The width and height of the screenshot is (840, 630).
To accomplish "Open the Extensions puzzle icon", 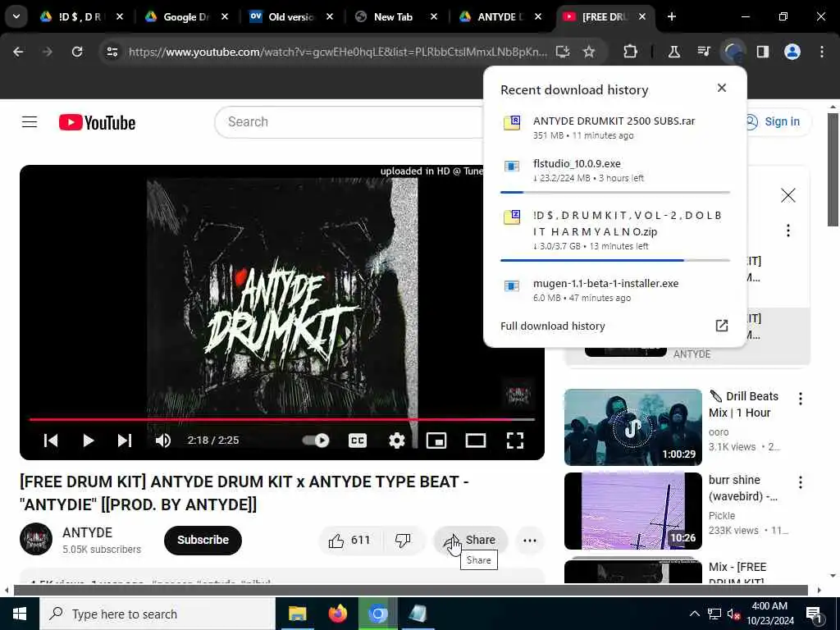I will coord(630,52).
